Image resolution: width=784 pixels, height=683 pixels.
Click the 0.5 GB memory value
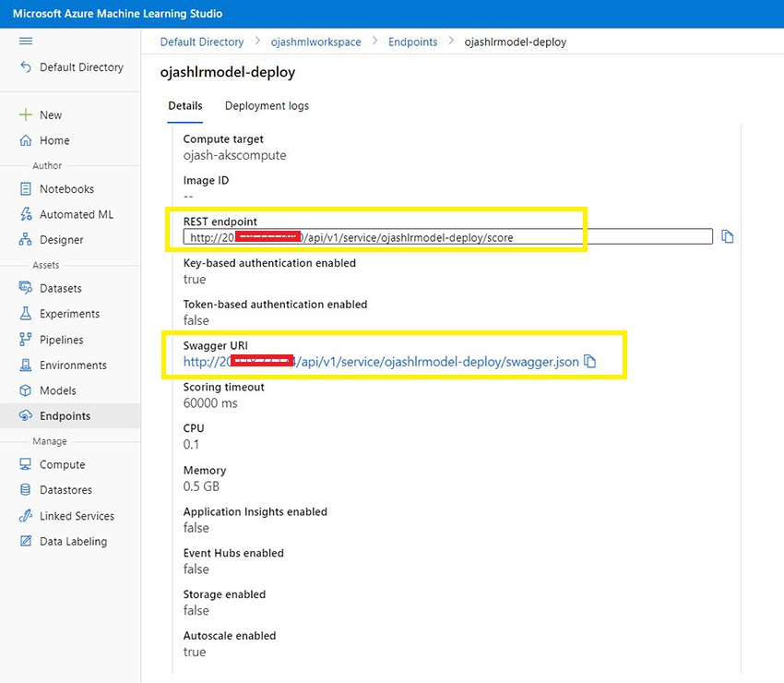[201, 486]
